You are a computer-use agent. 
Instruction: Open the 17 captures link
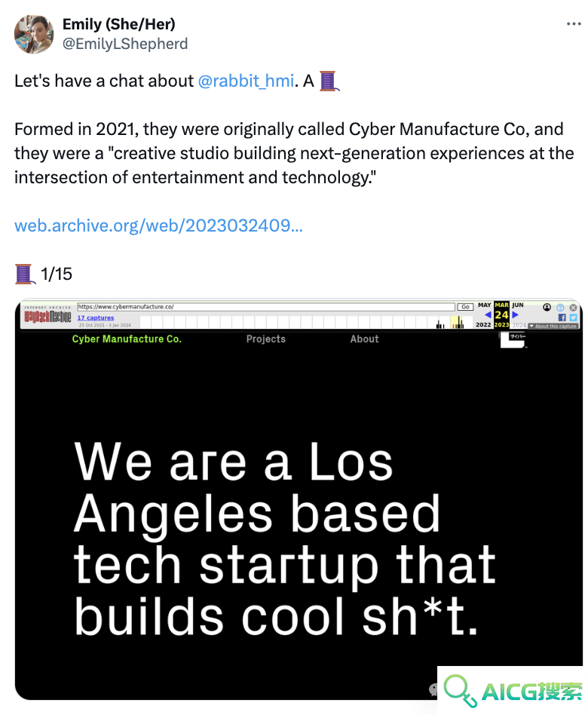coord(96,318)
